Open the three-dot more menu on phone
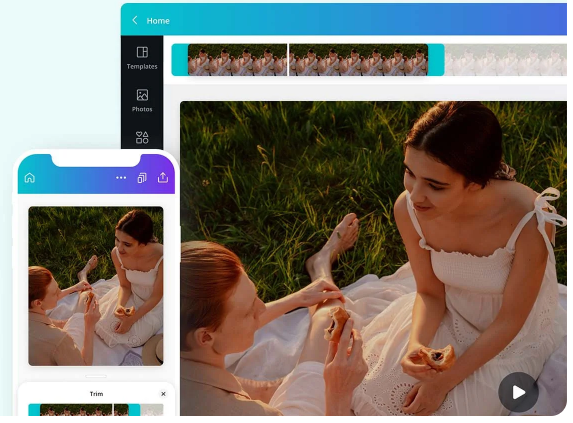This screenshot has width=573, height=423. pos(121,178)
